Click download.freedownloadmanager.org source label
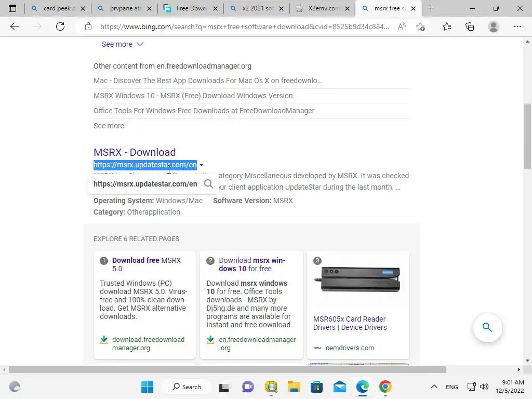The image size is (532, 399). [x=148, y=344]
